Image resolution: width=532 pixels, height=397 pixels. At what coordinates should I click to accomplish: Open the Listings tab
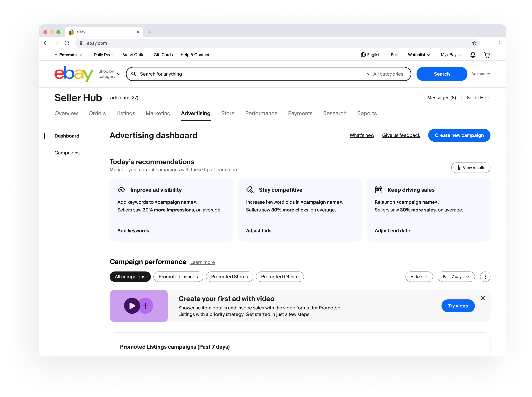tap(126, 113)
